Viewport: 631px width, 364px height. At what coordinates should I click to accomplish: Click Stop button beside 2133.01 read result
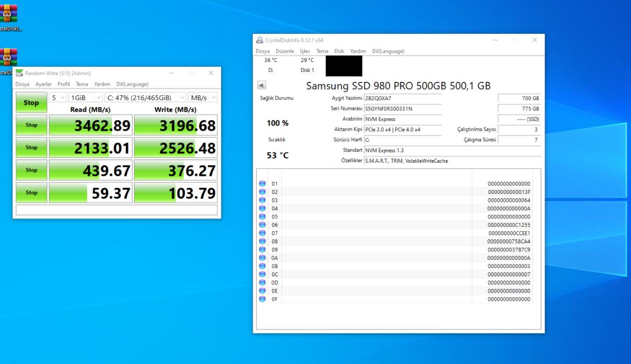click(31, 148)
